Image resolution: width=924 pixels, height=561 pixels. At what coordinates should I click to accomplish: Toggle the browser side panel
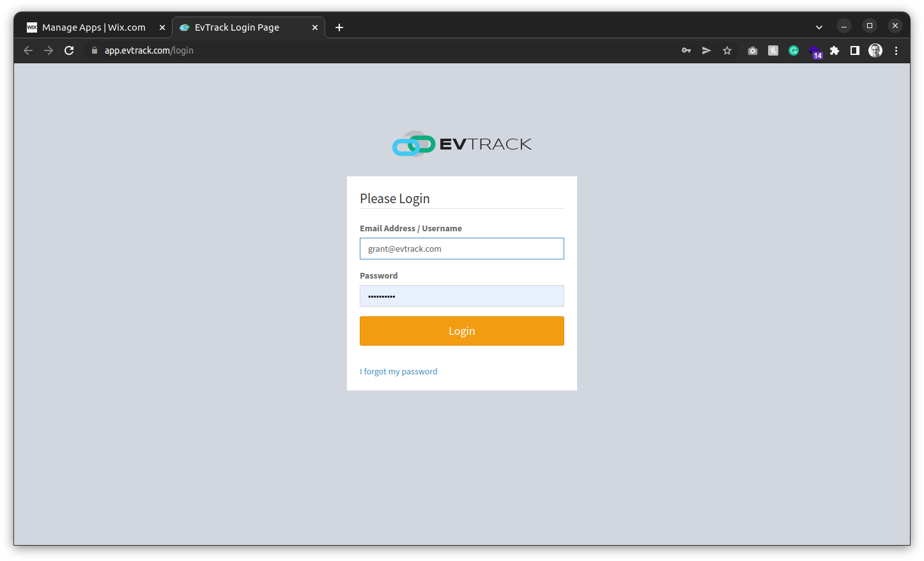point(855,50)
